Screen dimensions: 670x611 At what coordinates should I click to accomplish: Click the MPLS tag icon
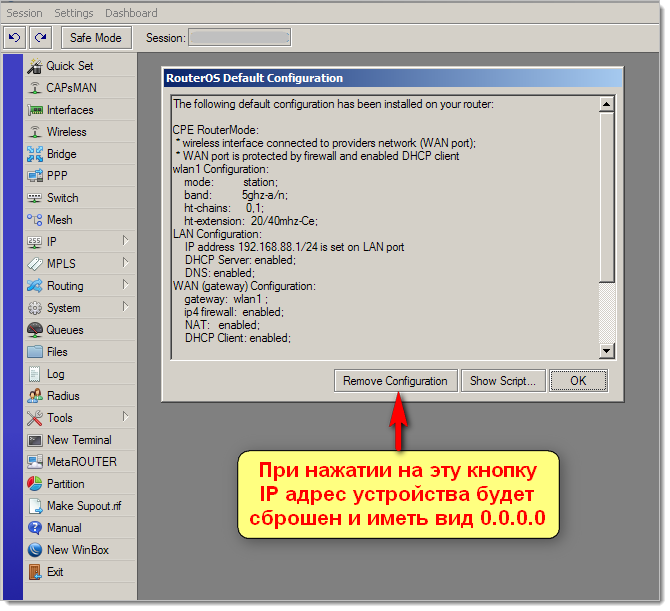pos(35,264)
